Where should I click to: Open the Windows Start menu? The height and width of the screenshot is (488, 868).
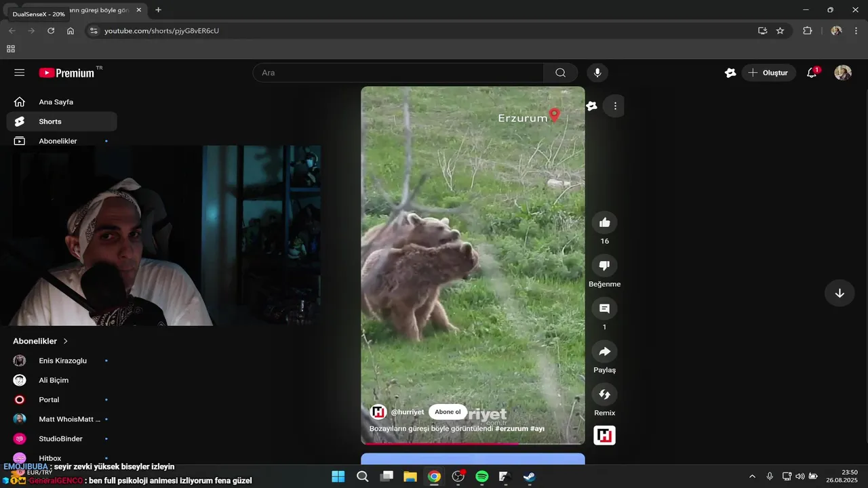(x=338, y=476)
